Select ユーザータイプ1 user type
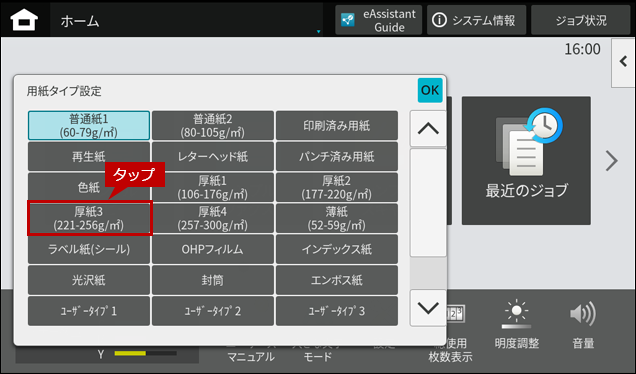 click(x=89, y=311)
